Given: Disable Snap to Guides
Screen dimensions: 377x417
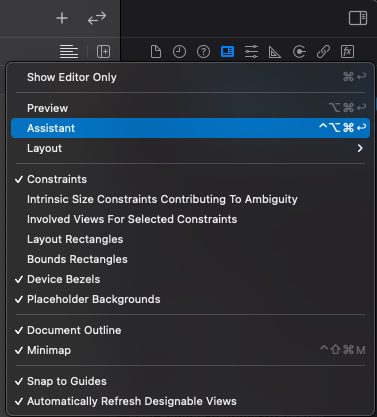Looking at the screenshot, I should [x=190, y=381].
